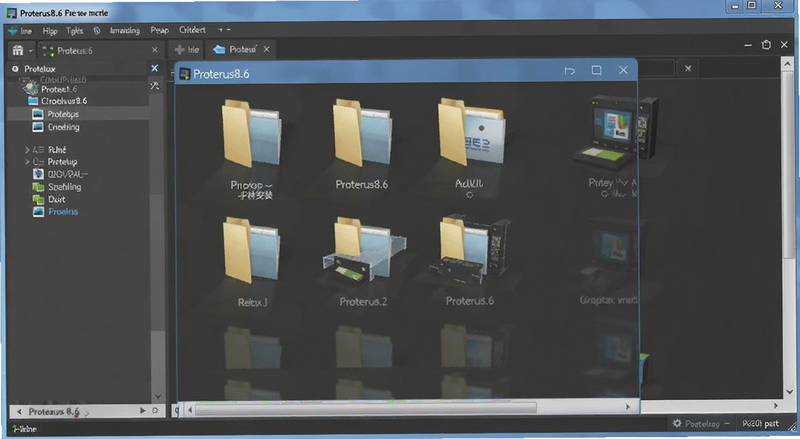Click the plus Ine new-tab button
800x439 pixels.
186,50
